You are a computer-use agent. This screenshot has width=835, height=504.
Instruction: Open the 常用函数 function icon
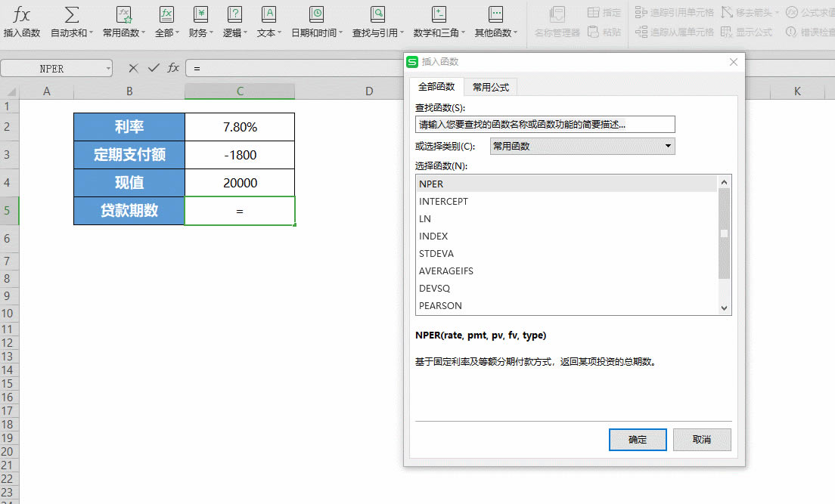123,14
